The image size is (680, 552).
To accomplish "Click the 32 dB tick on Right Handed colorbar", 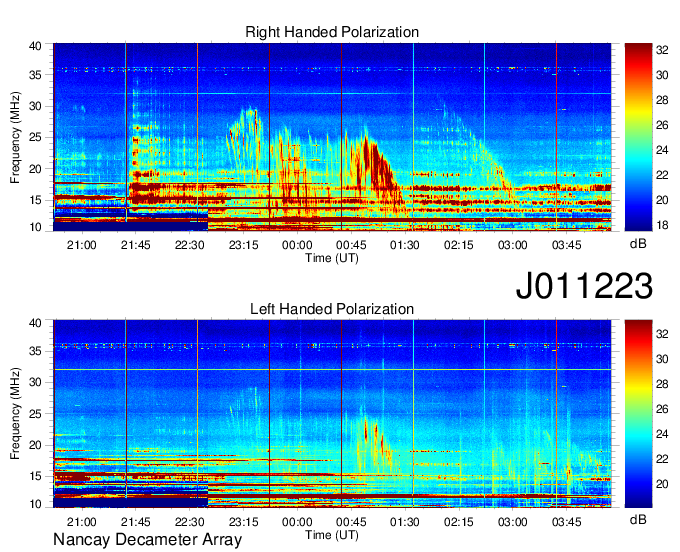I will pos(662,50).
